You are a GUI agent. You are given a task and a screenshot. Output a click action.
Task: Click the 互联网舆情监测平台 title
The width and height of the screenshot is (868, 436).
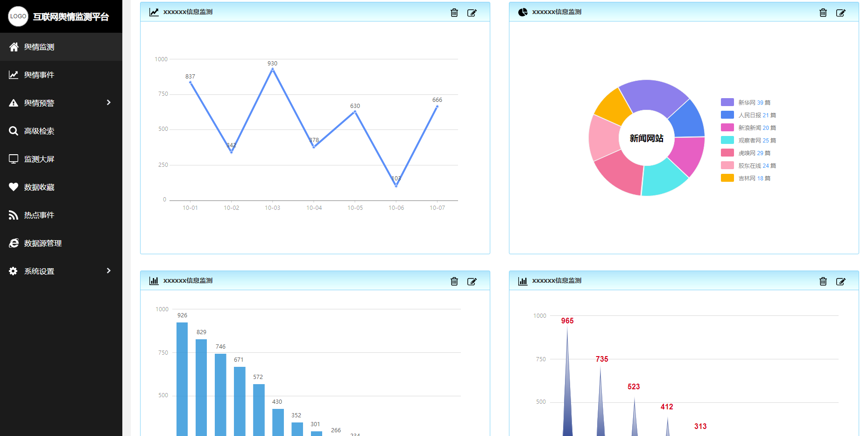tap(71, 17)
